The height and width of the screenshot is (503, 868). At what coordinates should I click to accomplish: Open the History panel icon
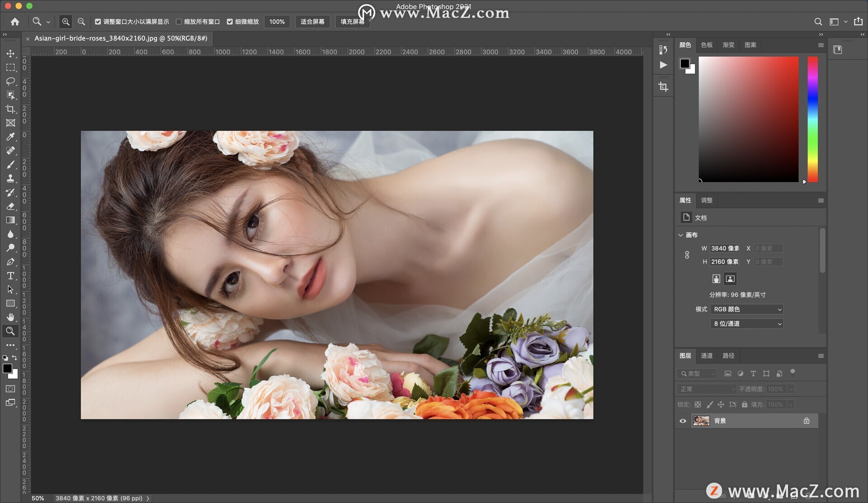tap(663, 49)
